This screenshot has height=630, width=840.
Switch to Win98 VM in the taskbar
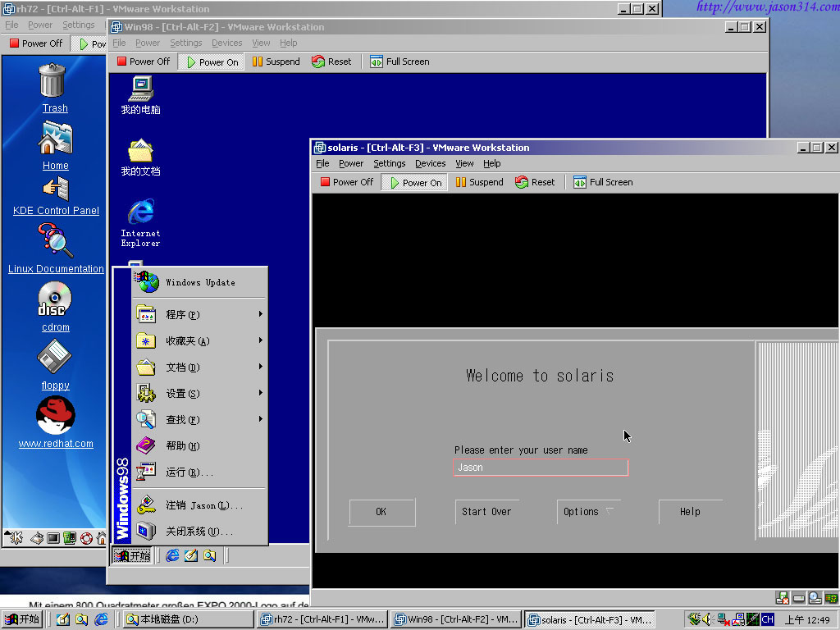tap(455, 620)
